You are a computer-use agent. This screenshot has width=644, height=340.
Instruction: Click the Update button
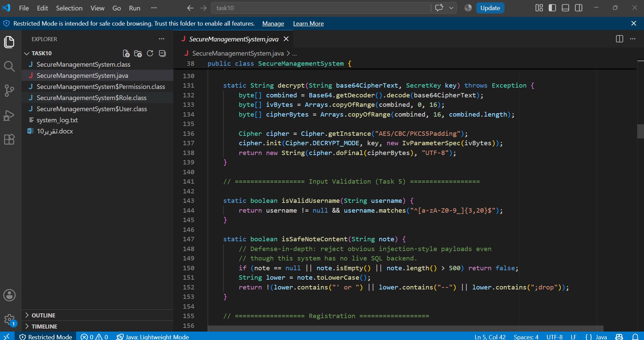[490, 8]
